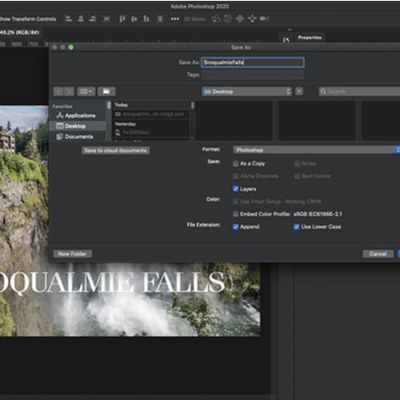Open the Format dropdown showing Photoshop

(316, 150)
